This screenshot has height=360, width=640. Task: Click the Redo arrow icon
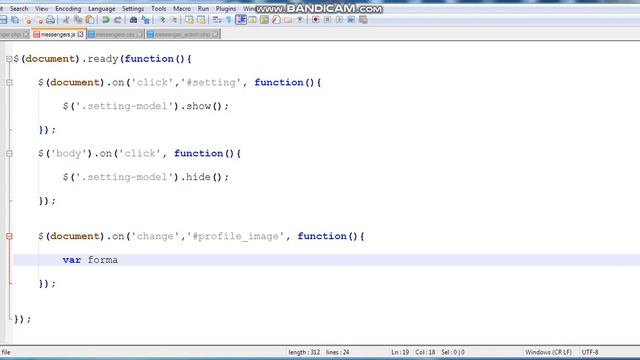118,20
